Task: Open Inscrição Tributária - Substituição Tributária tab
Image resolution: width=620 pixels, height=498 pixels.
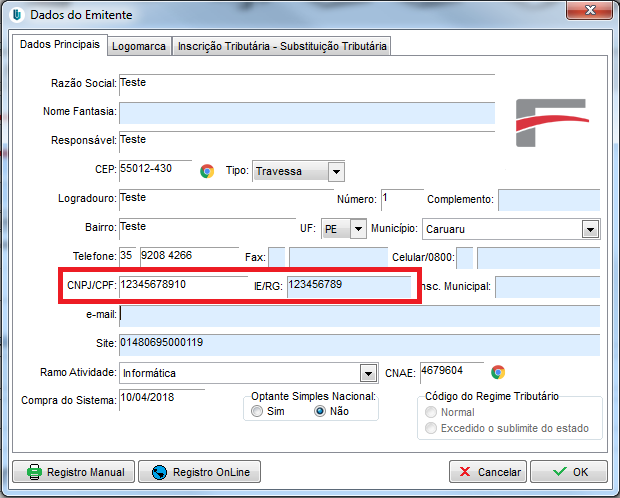Action: [282, 46]
